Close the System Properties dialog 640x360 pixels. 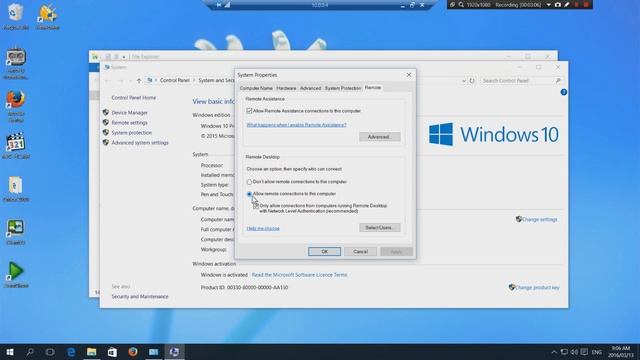click(x=409, y=75)
